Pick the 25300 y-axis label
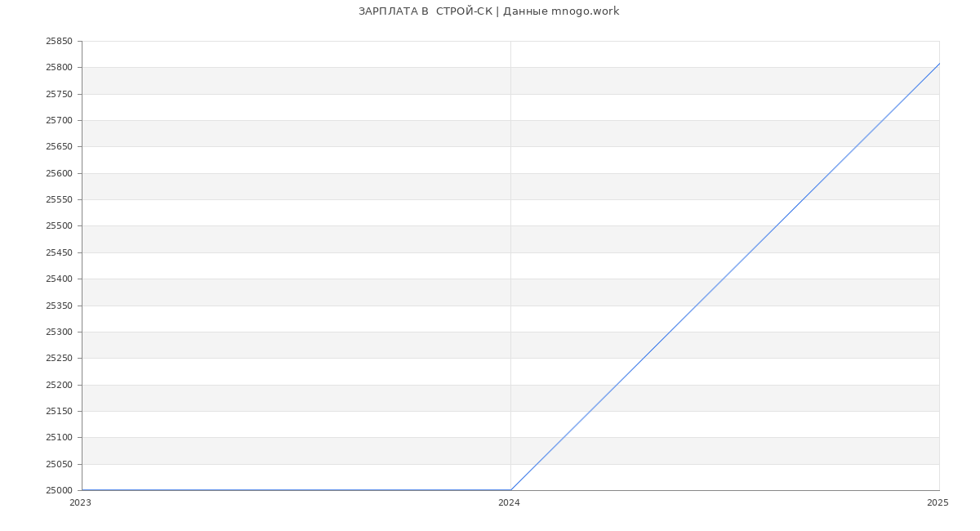The width and height of the screenshot is (980, 531). click(x=59, y=332)
